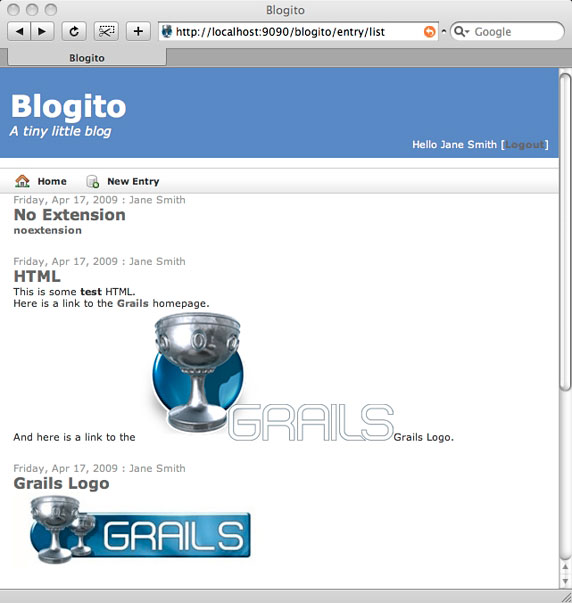Click the date line above HTML entry
This screenshot has width=572, height=603.
click(99, 262)
